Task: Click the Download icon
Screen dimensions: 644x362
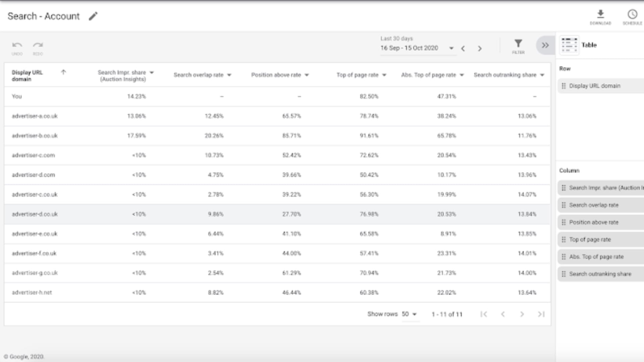Action: click(600, 13)
